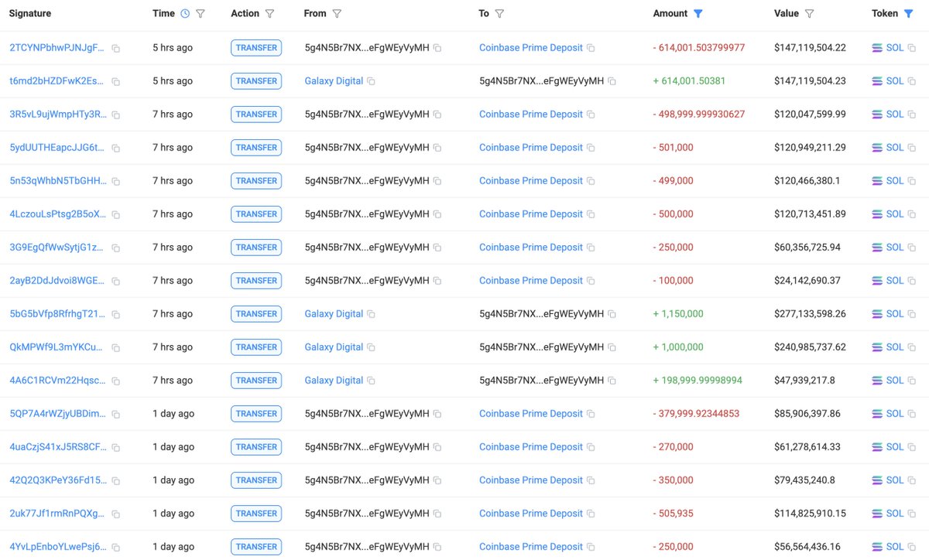929x560 pixels.
Task: Open transaction 42Q2Q3KPeY36Fd15 signature link
Action: click(58, 480)
